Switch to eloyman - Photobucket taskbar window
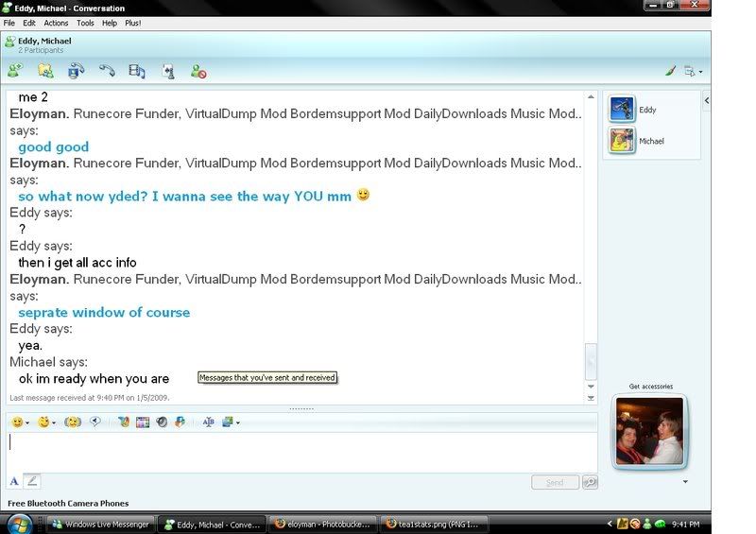 tap(321, 525)
